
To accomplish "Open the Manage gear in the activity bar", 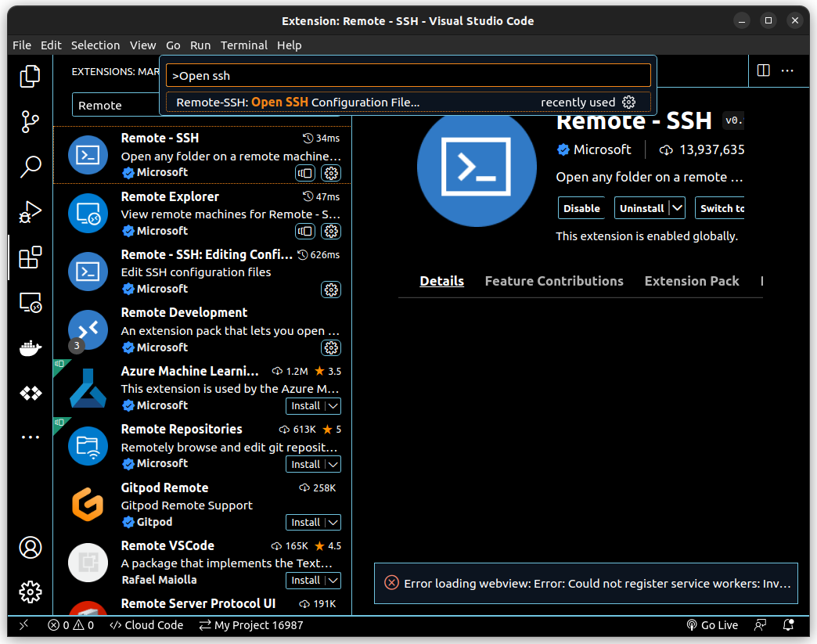I will tap(30, 592).
